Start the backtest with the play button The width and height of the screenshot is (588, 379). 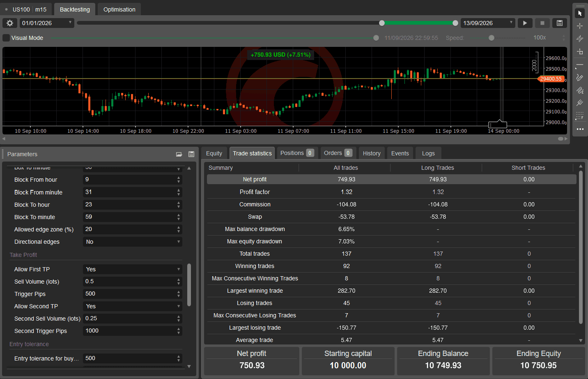coord(525,23)
